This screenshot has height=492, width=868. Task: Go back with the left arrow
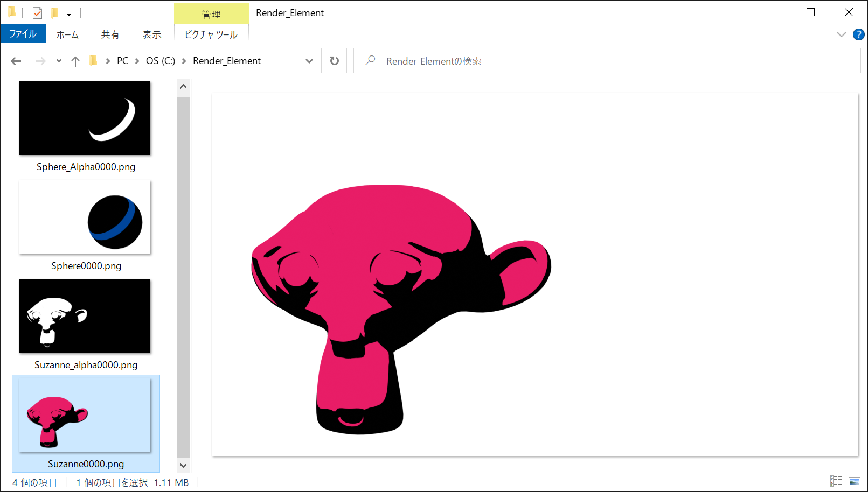(x=16, y=61)
